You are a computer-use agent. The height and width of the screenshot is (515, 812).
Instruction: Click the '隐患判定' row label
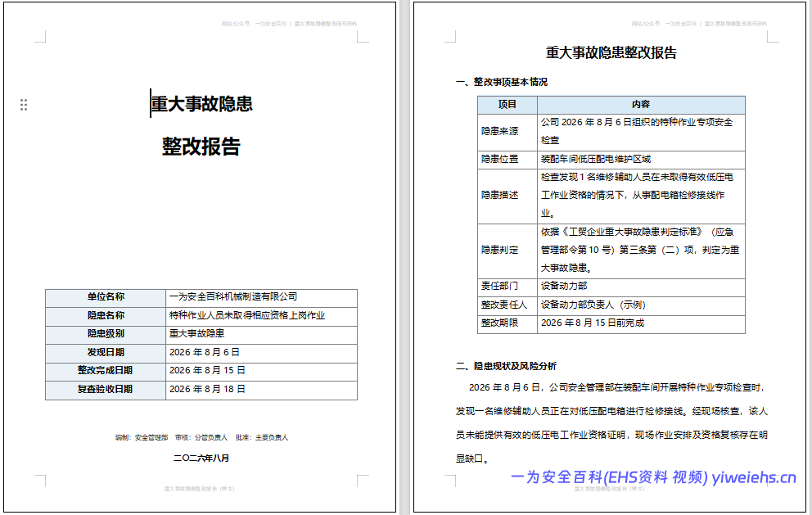(508, 251)
